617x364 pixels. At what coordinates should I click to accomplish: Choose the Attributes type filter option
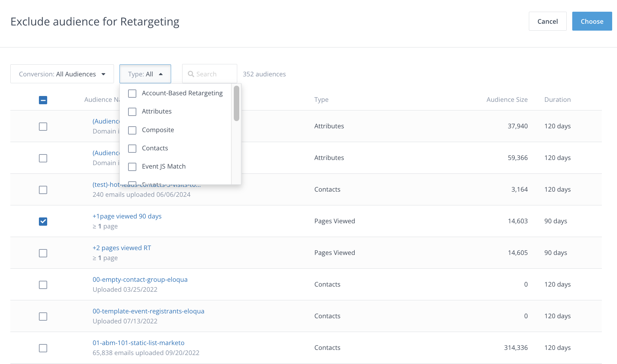click(x=132, y=112)
